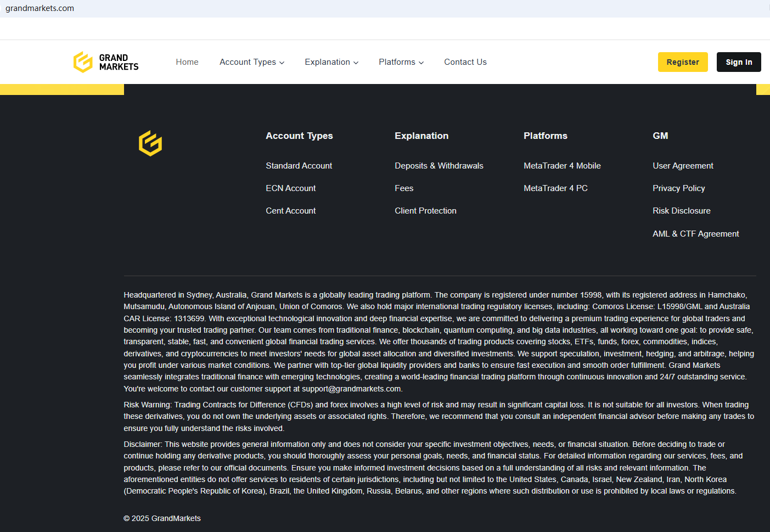The width and height of the screenshot is (770, 532).
Task: Open MetaTrader 4 PC link
Action: 555,188
